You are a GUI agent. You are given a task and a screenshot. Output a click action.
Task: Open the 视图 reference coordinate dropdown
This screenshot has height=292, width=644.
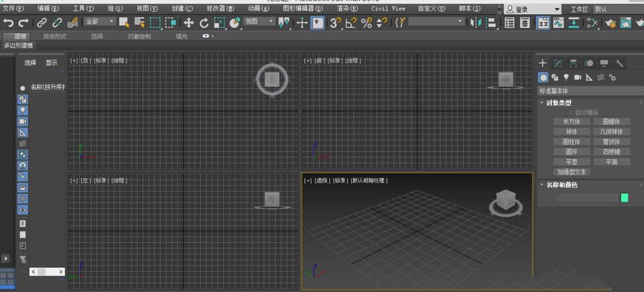coord(260,21)
